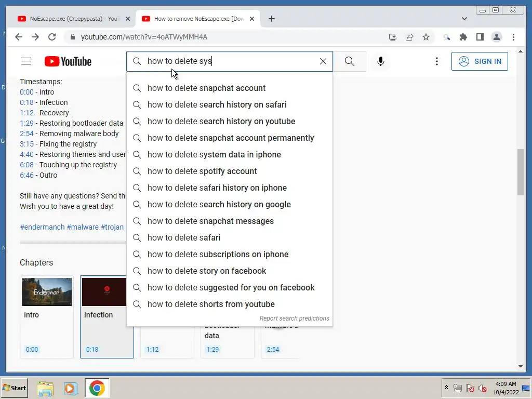Reload the page
This screenshot has height=399, width=532.
click(x=52, y=37)
